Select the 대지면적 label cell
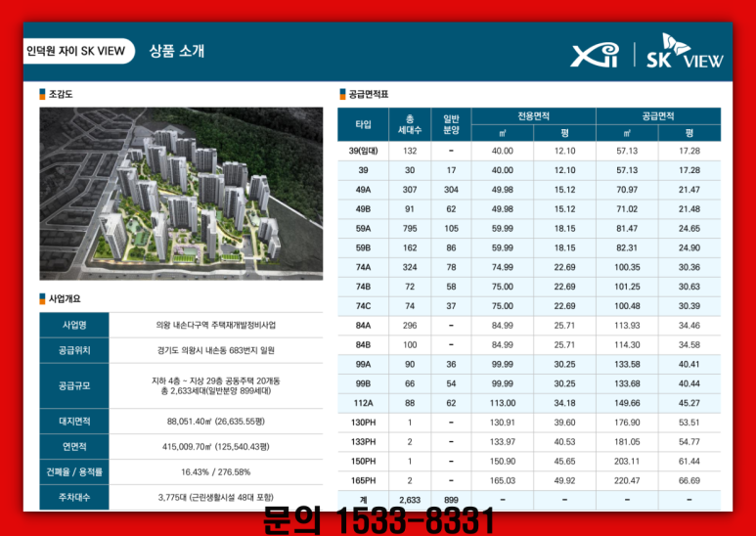 pyautogui.click(x=74, y=422)
